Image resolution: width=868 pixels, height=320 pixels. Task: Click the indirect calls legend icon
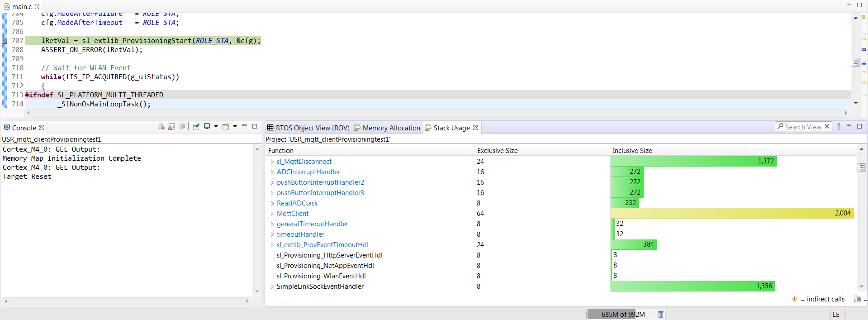click(795, 299)
